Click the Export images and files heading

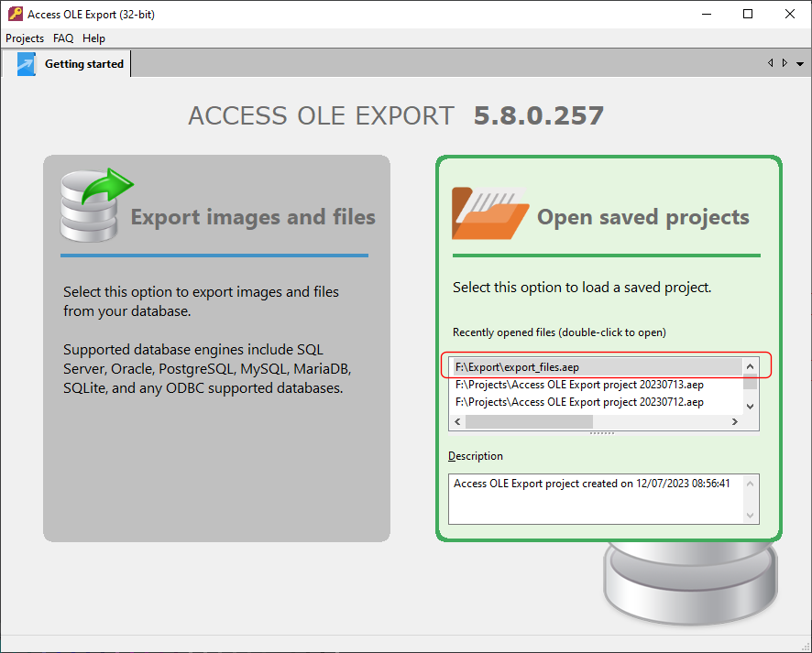tap(253, 217)
